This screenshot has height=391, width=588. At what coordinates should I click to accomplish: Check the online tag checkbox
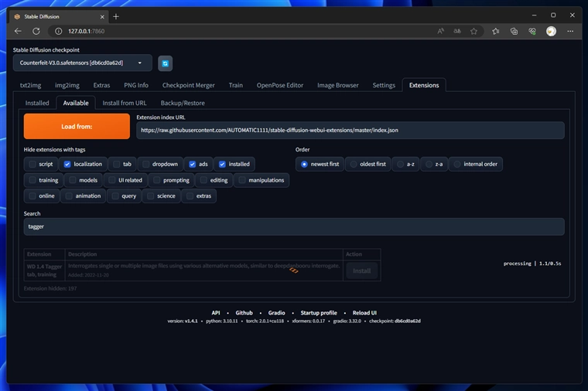coord(32,195)
